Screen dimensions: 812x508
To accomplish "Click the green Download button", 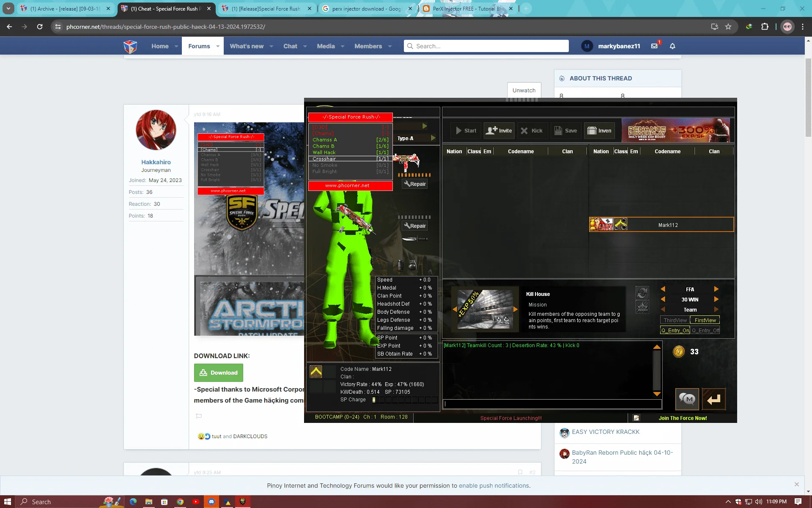I will (219, 373).
